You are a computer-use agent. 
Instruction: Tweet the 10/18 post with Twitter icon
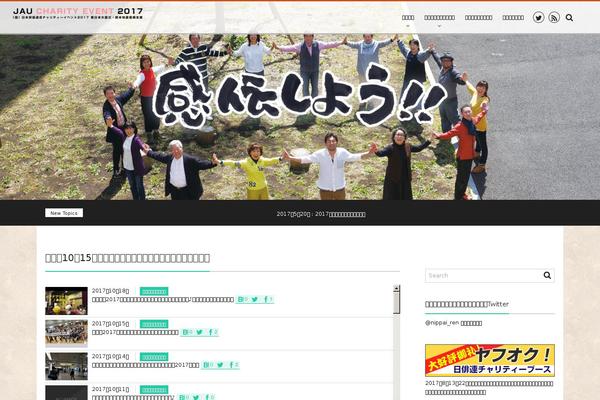pos(255,299)
